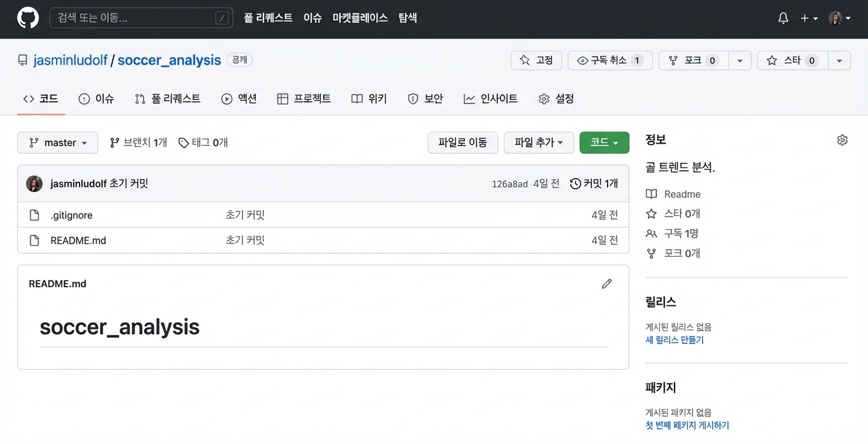View 커밋 1개 history
This screenshot has height=444, width=868.
[x=594, y=184]
